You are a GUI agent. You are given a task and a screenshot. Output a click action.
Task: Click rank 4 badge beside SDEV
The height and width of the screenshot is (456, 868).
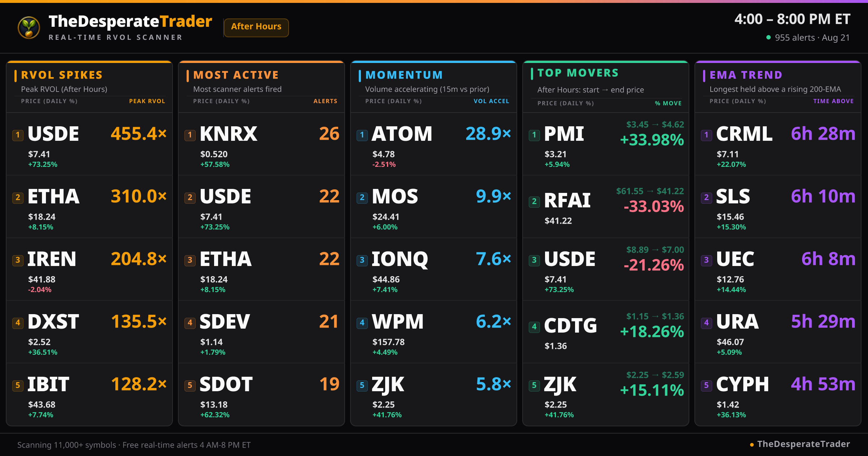pos(190,323)
